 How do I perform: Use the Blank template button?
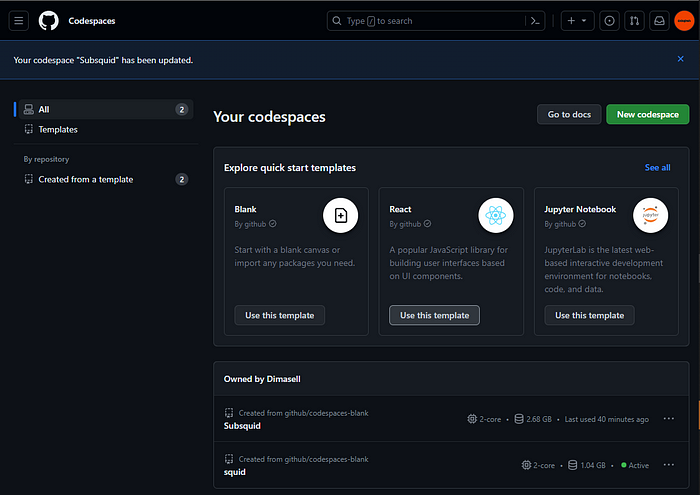(x=279, y=316)
